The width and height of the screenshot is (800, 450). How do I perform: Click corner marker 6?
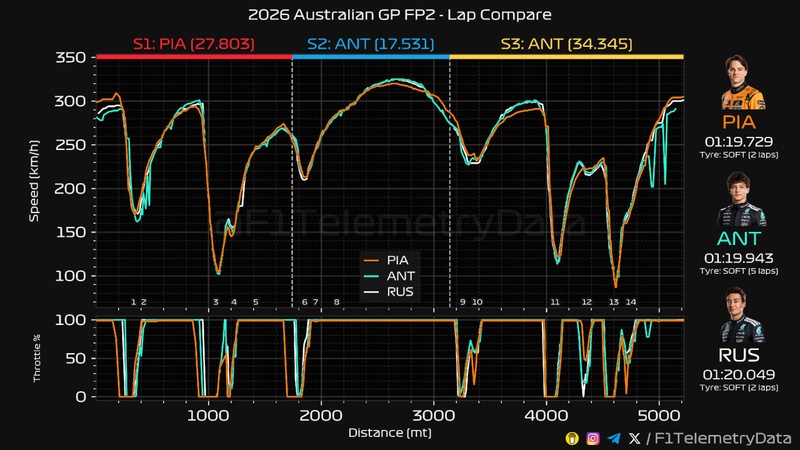click(304, 302)
